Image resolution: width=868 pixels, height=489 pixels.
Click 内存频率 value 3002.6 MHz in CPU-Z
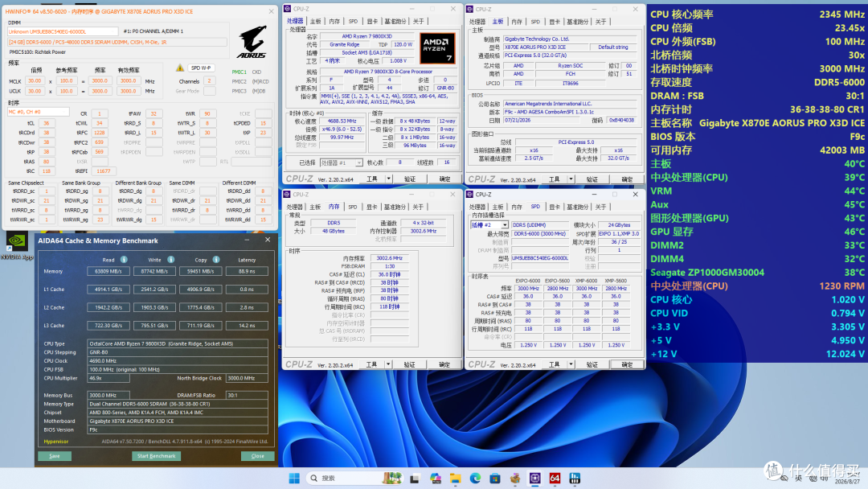389,258
